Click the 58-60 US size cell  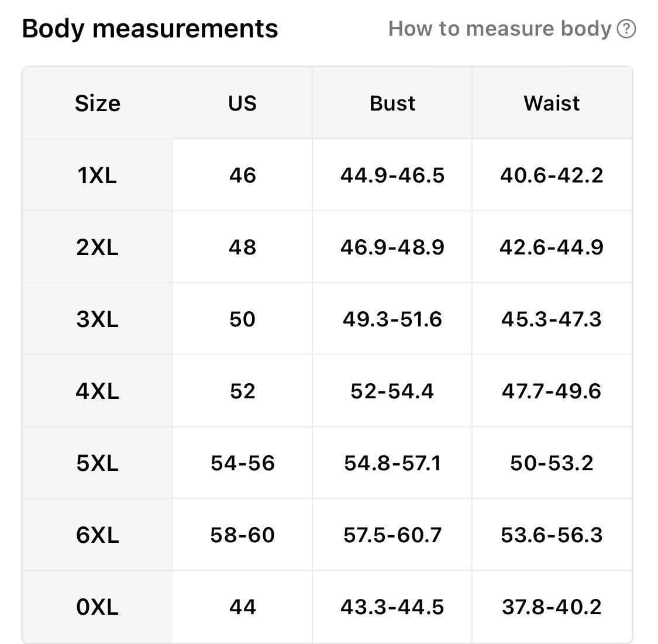point(243,535)
